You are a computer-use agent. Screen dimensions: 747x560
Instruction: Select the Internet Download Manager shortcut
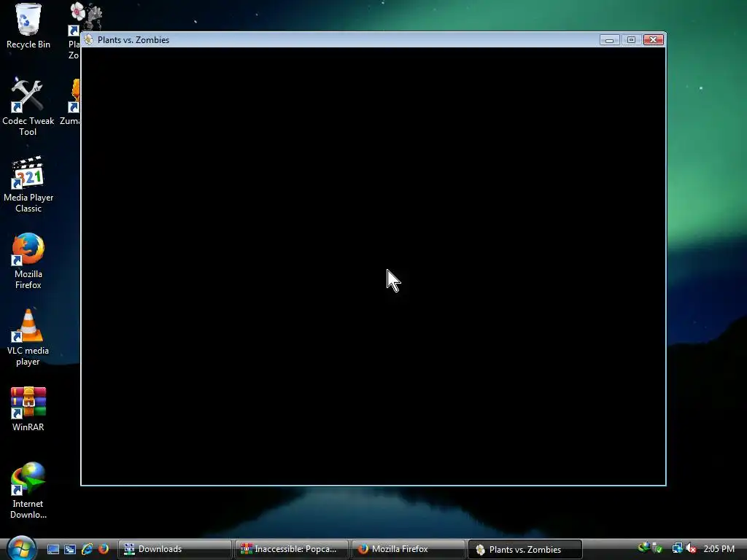(28, 491)
